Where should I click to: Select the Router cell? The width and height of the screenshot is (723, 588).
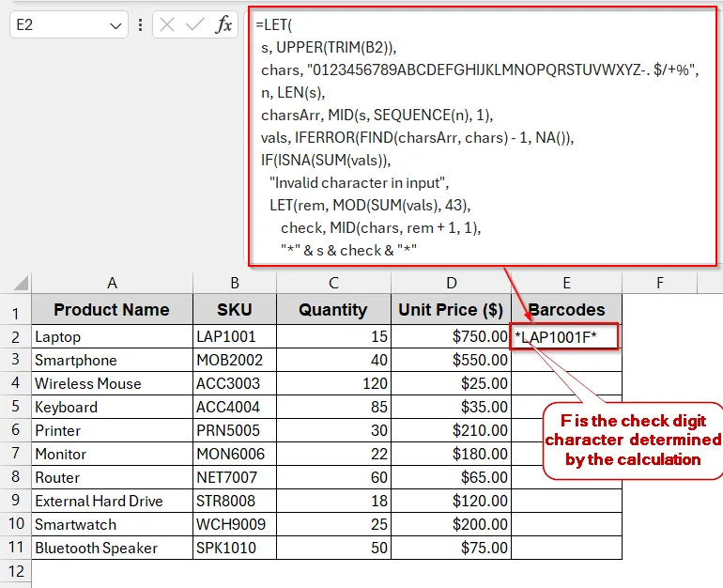coord(112,478)
